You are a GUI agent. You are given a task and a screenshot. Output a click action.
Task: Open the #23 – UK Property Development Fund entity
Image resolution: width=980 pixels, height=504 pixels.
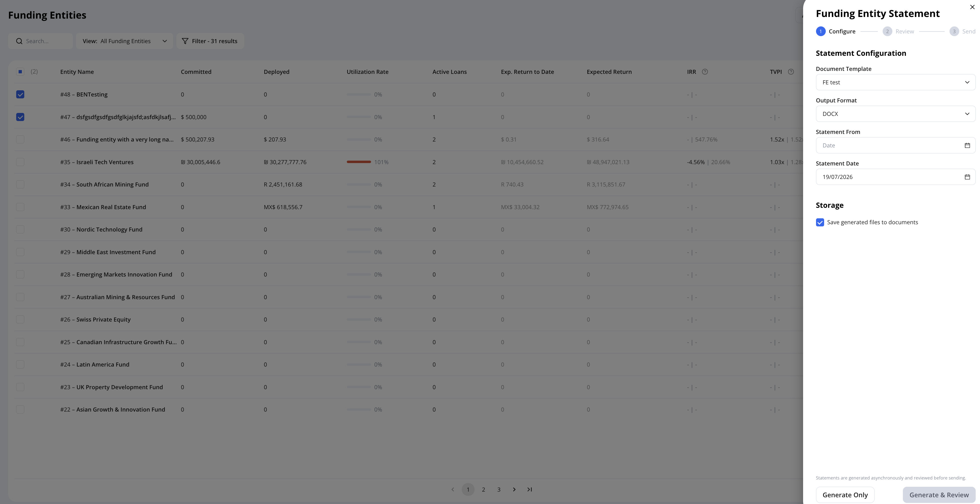click(x=111, y=387)
